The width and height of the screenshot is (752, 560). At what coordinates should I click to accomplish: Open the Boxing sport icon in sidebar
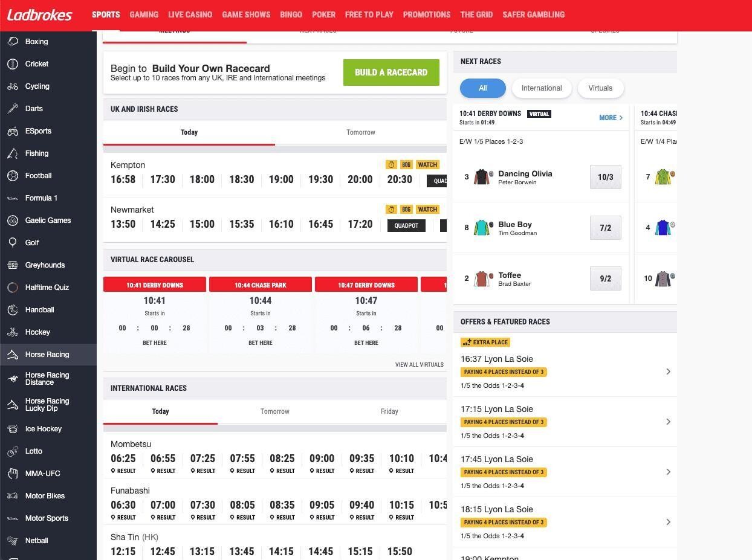pyautogui.click(x=13, y=42)
